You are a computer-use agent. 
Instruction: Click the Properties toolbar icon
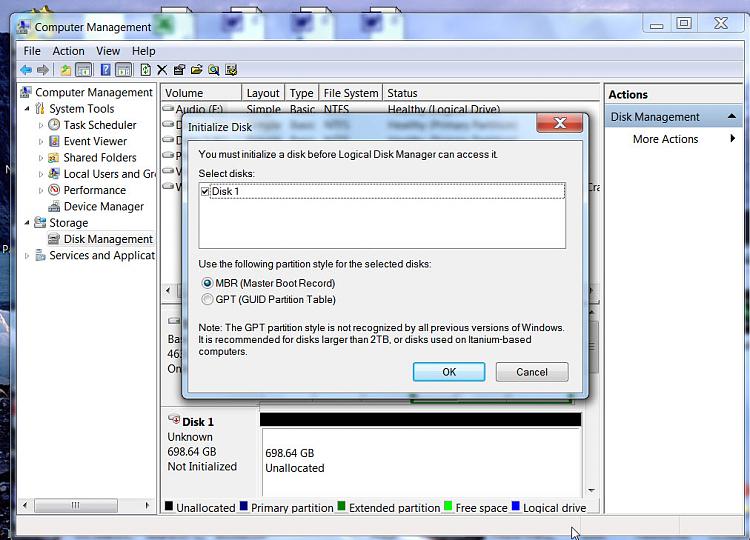(179, 70)
